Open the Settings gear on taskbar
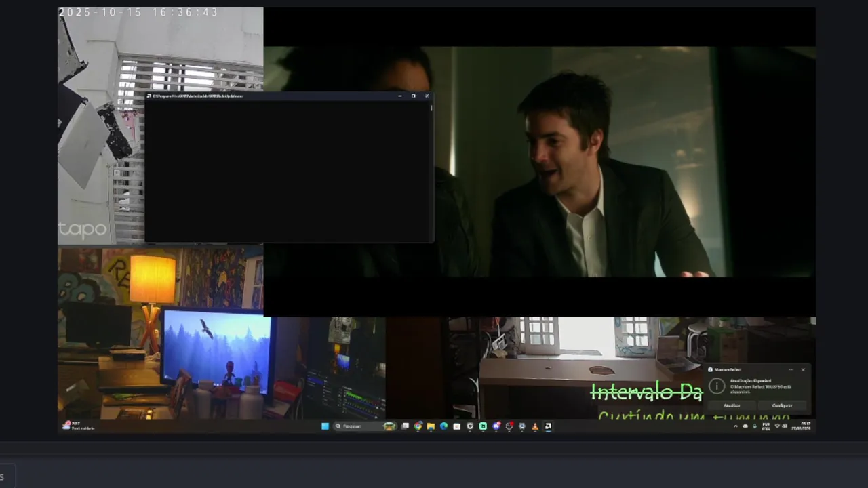Screen dimensions: 868x488 point(522,426)
